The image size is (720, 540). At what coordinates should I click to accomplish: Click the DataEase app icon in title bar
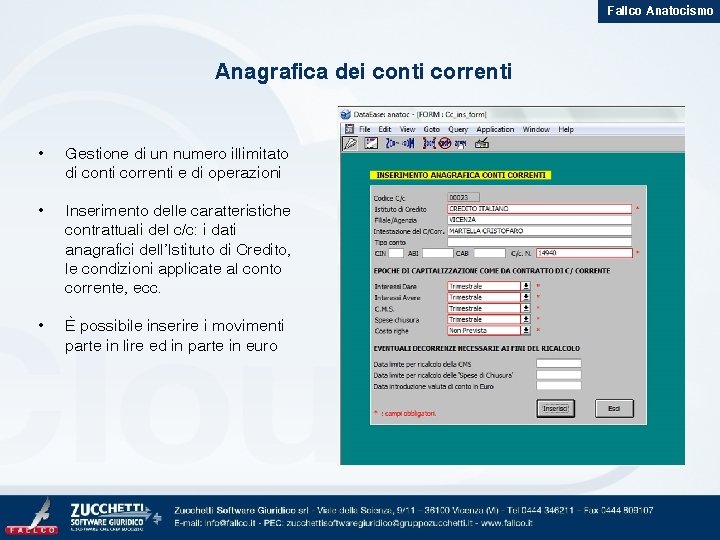(346, 114)
